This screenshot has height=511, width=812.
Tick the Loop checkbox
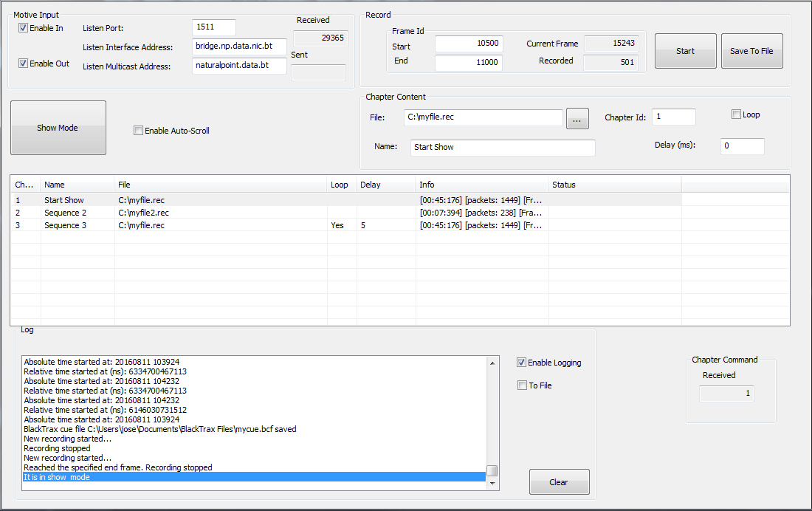736,114
